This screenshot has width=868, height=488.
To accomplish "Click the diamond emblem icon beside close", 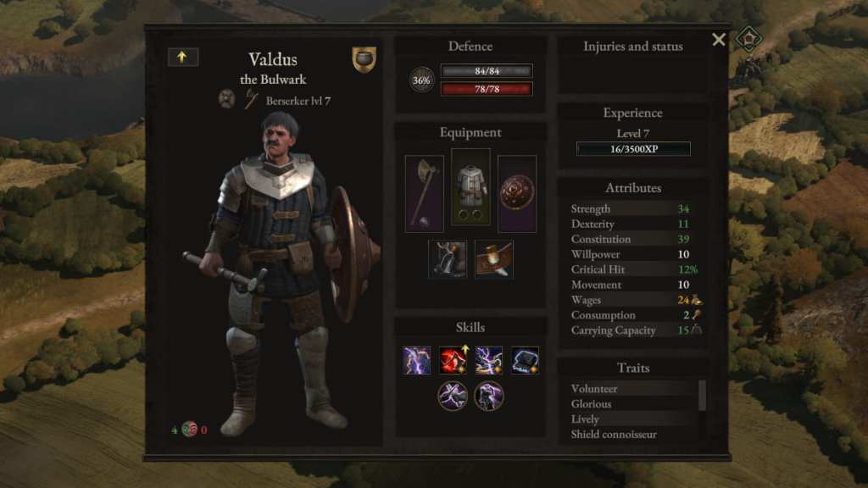I will click(748, 39).
